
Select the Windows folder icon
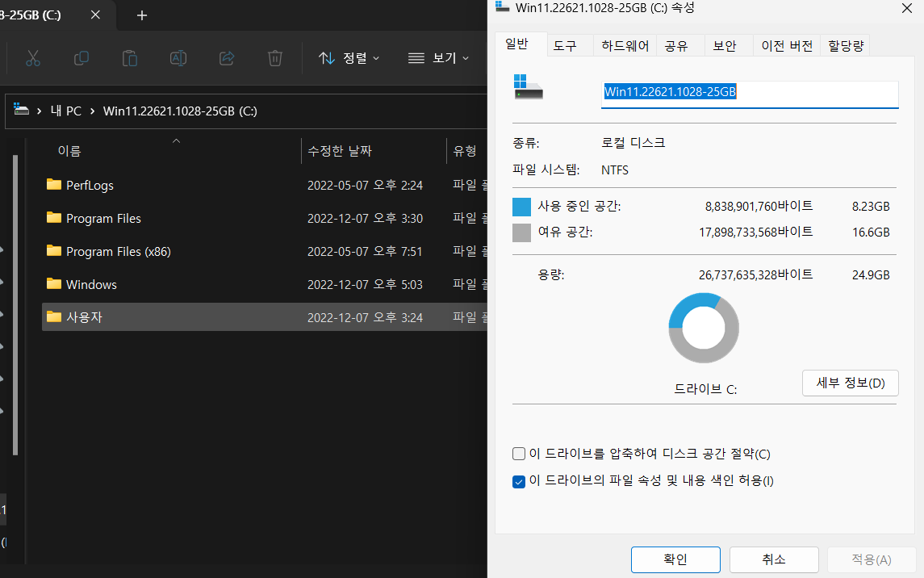point(53,283)
